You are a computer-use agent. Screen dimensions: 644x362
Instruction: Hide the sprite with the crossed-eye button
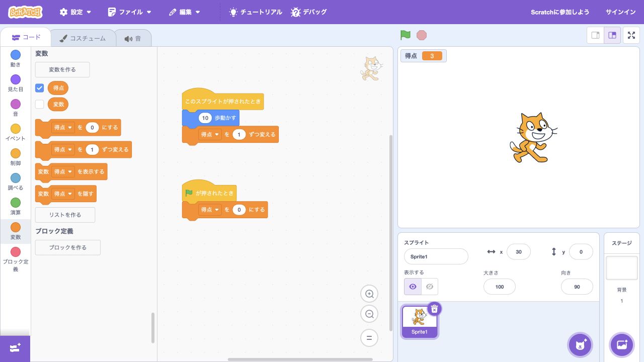(x=430, y=287)
